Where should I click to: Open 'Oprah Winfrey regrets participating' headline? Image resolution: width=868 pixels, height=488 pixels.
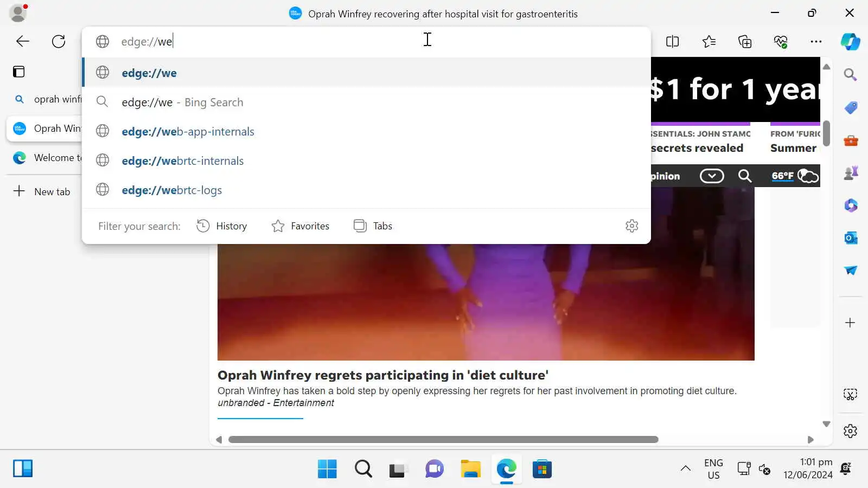[x=383, y=375]
